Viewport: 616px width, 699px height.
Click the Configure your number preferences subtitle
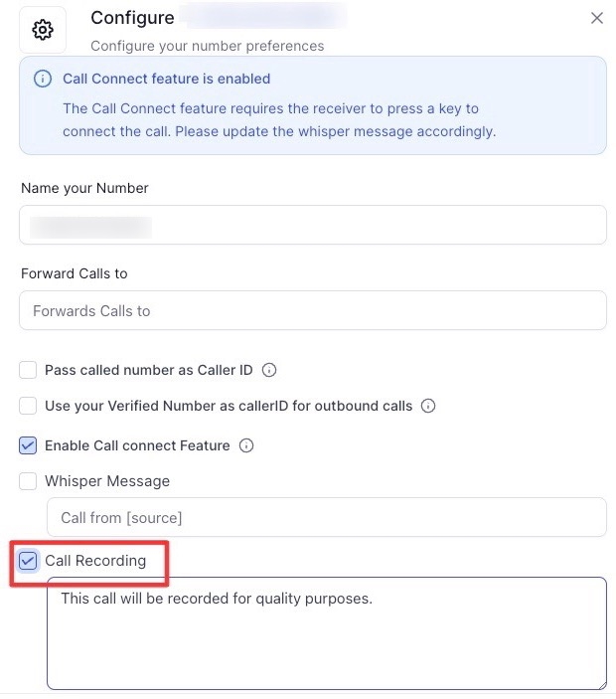[x=207, y=46]
